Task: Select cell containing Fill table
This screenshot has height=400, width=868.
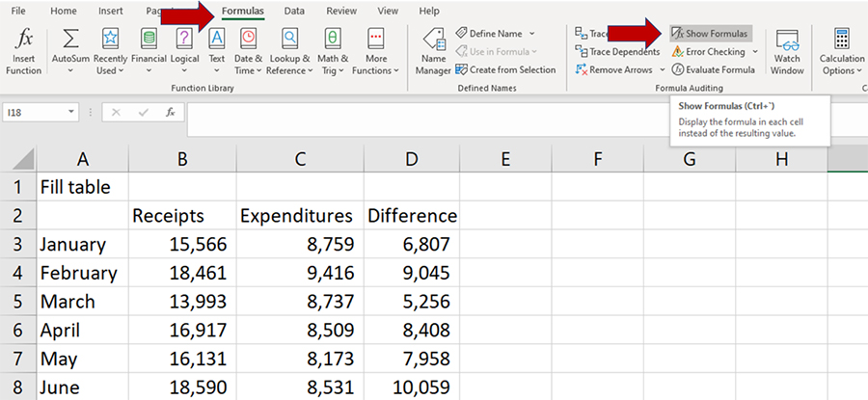Action: pos(83,187)
